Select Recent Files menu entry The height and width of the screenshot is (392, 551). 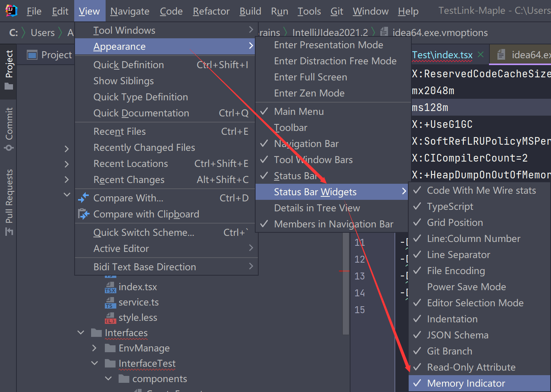coord(166,131)
